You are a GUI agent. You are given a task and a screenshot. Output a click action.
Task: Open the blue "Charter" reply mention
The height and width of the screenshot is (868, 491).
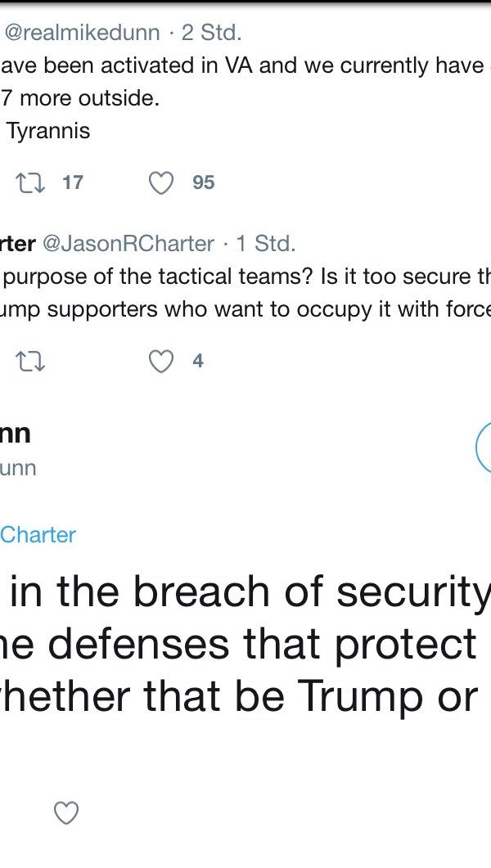pos(38,535)
